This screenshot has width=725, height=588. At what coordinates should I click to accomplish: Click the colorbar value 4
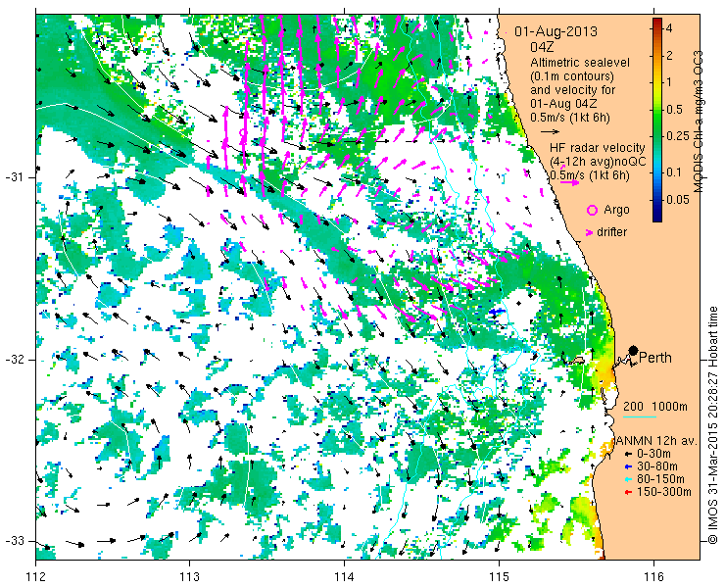click(668, 28)
